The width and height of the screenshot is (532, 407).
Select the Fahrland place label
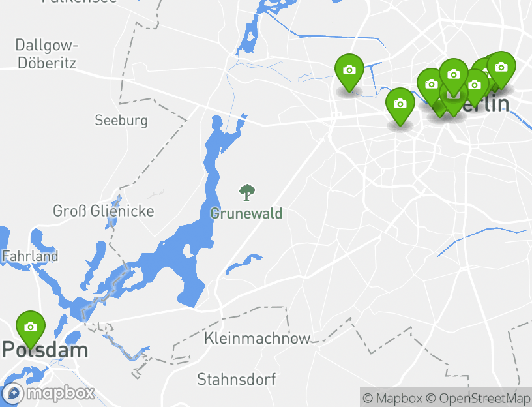(x=30, y=256)
